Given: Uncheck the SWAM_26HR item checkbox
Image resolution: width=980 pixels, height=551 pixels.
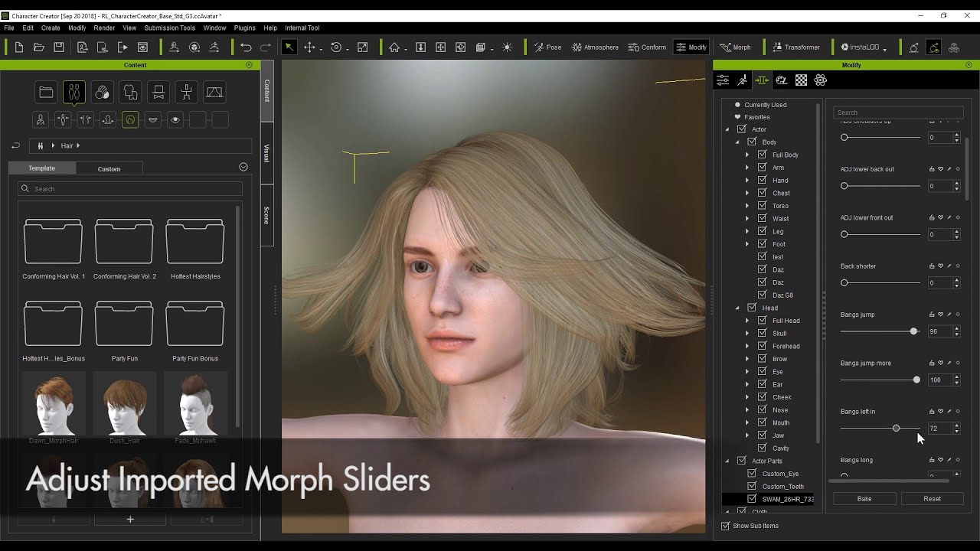Looking at the screenshot, I should pyautogui.click(x=752, y=499).
